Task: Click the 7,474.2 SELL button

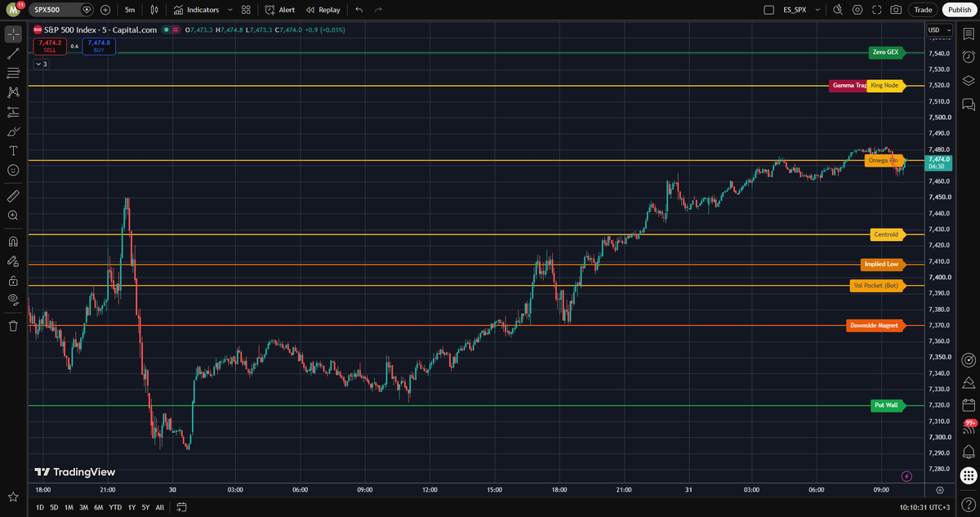Action: pyautogui.click(x=50, y=46)
